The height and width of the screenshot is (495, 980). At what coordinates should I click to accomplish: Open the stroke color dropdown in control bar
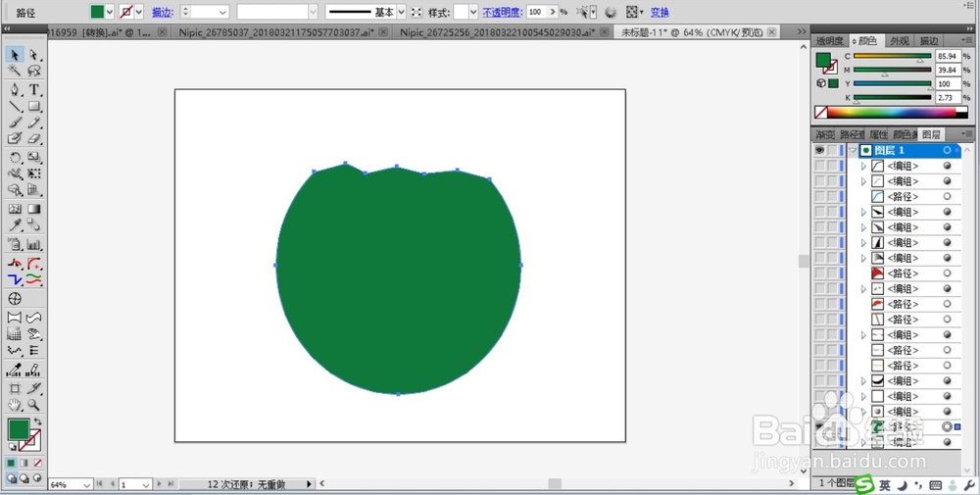pyautogui.click(x=139, y=12)
